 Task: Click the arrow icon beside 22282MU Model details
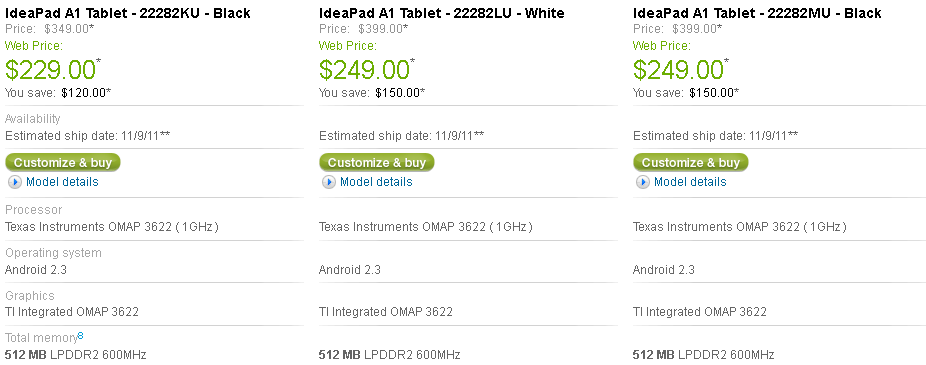point(643,182)
